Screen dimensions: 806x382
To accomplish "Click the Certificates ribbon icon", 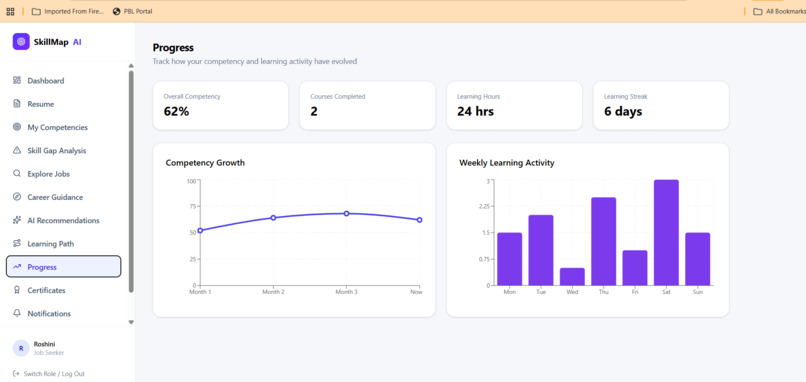I will click(17, 290).
